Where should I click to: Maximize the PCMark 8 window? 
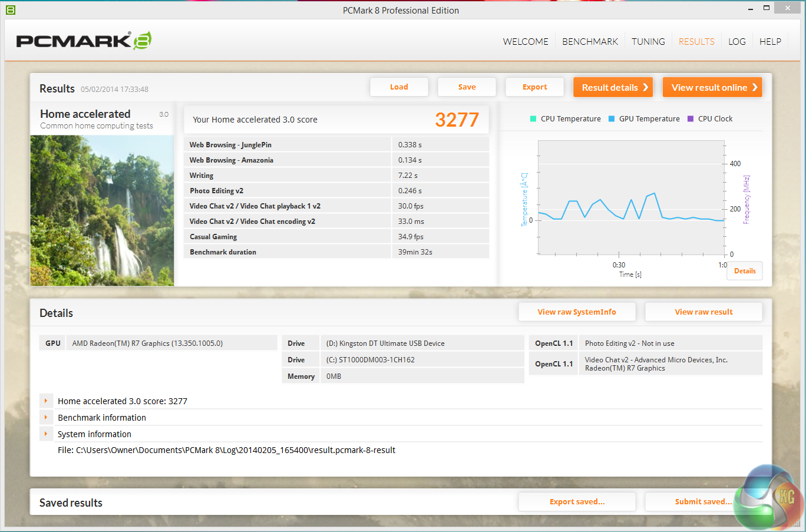tap(767, 8)
